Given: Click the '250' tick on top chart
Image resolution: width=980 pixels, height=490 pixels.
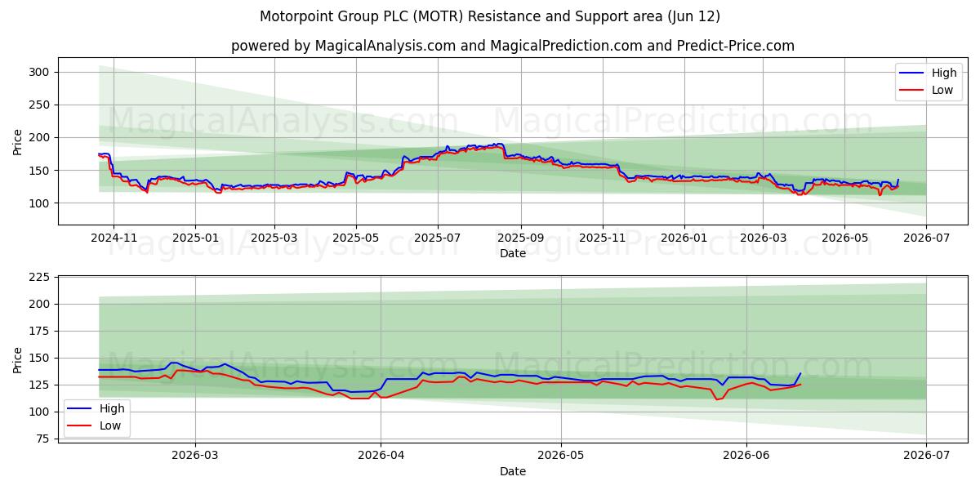Looking at the screenshot, I should click(40, 105).
